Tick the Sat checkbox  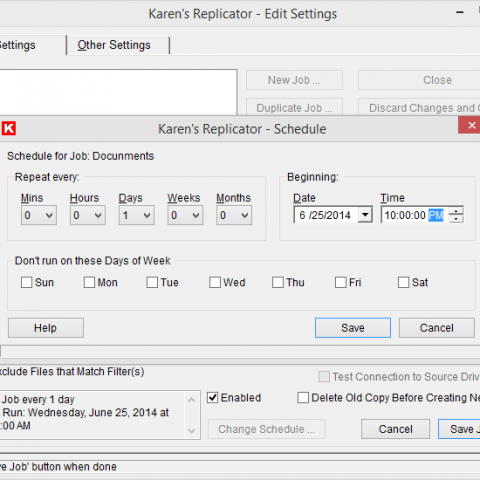[x=403, y=282]
